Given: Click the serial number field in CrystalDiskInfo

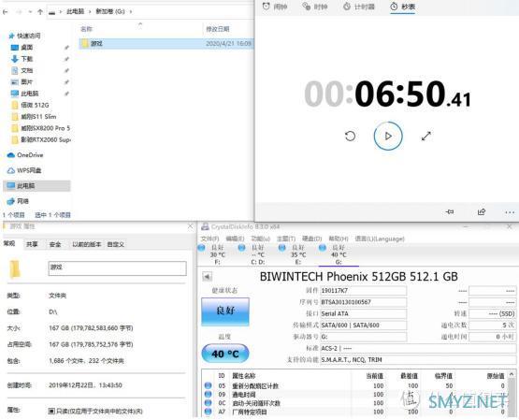Looking at the screenshot, I should (363, 302).
